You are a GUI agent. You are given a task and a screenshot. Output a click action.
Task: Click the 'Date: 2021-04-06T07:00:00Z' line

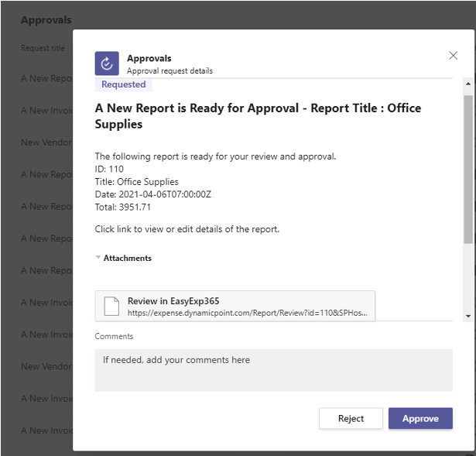(x=153, y=194)
